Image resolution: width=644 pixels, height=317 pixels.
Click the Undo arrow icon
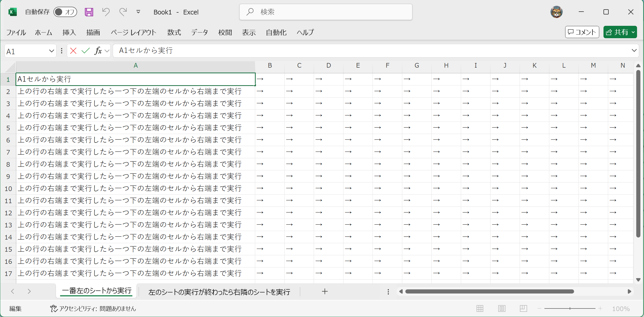click(106, 12)
